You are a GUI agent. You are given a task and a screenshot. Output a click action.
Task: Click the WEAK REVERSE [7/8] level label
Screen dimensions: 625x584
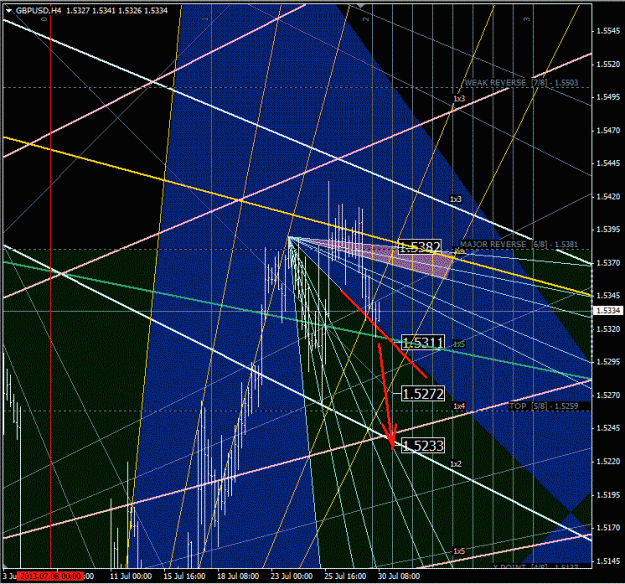tap(521, 83)
